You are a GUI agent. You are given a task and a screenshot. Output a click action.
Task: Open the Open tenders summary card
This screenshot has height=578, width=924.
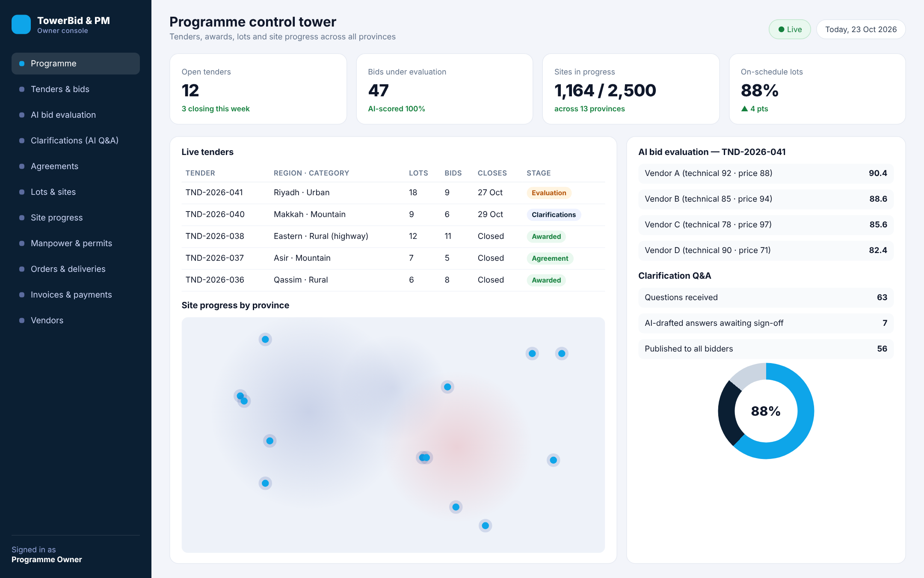click(258, 89)
